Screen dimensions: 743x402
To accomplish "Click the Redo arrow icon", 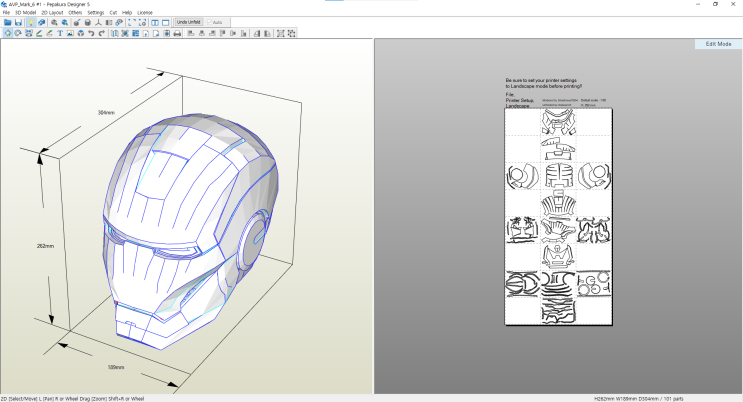I will pyautogui.click(x=102, y=33).
